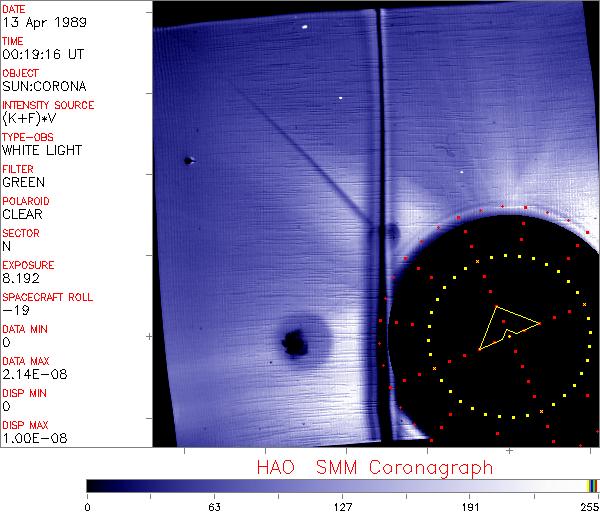Select the date value 13 Apr 1989
600x512 pixels.
click(44, 22)
